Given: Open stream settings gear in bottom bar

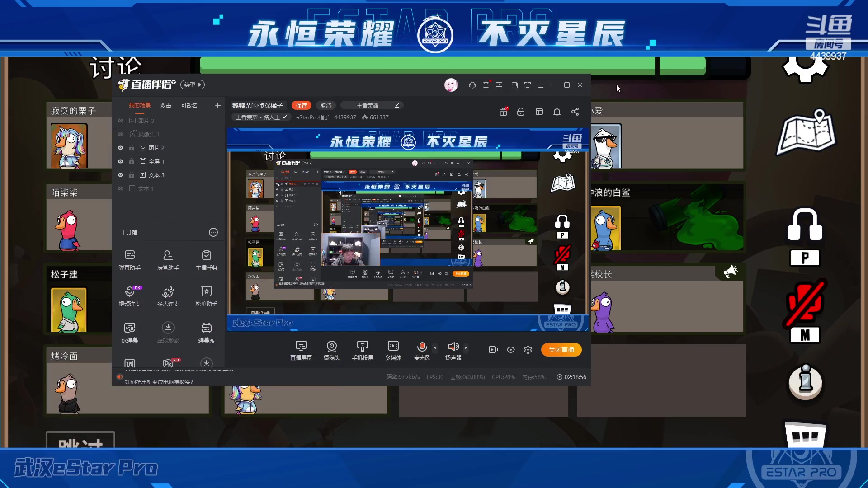Looking at the screenshot, I should tap(528, 350).
